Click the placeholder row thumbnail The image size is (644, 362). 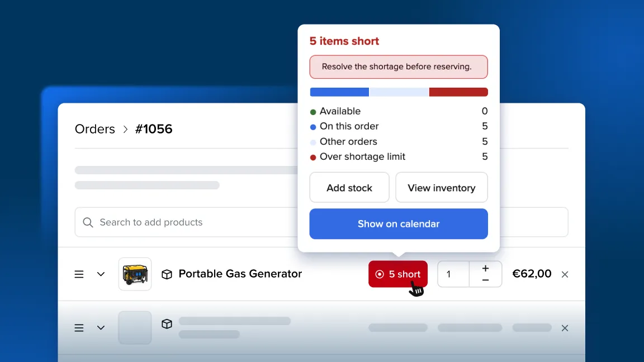(x=135, y=327)
